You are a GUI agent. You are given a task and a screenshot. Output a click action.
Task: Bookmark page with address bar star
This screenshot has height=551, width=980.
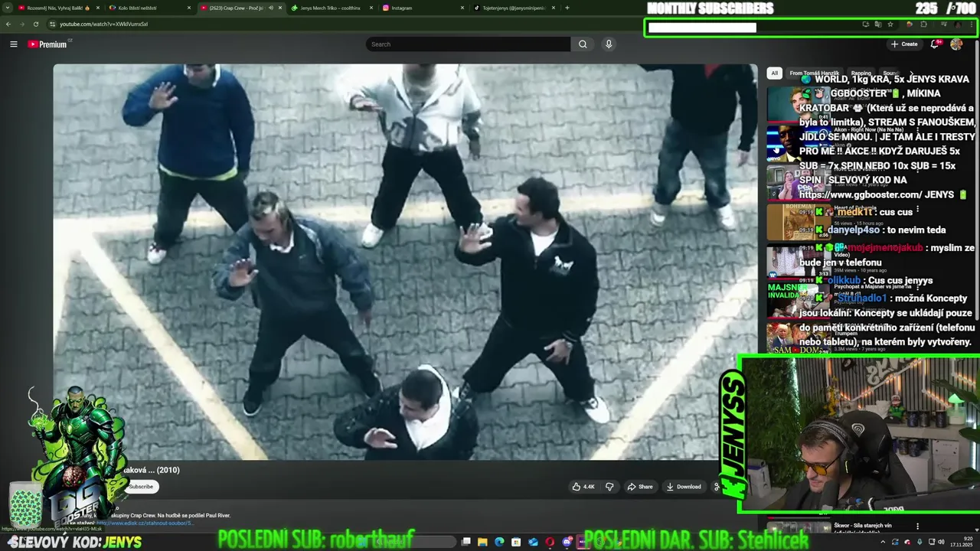coord(890,24)
